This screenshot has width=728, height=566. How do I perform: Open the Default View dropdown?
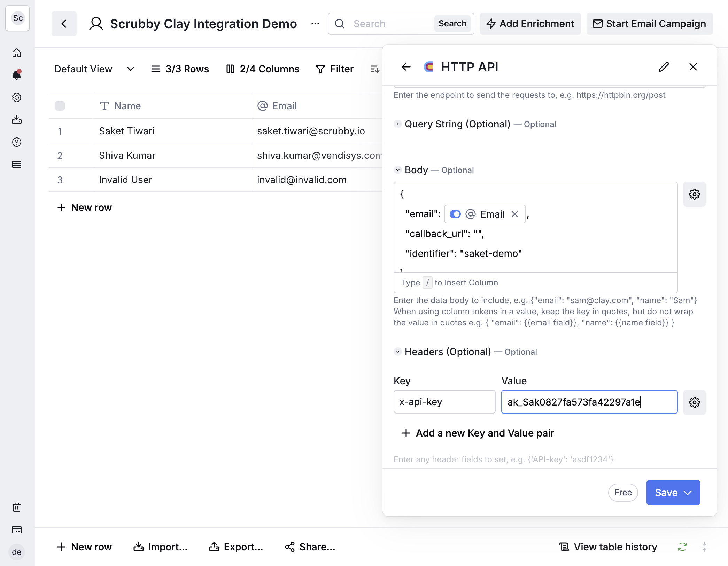coord(94,69)
